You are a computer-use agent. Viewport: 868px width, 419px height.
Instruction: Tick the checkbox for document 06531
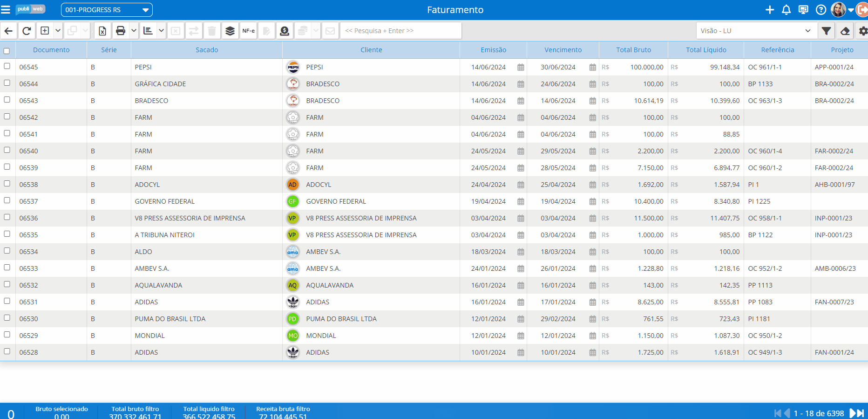coord(7,301)
